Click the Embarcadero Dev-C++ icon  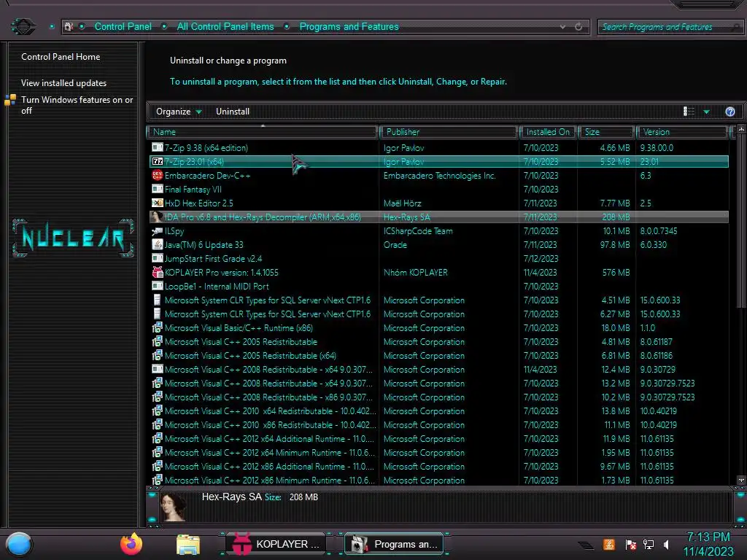click(158, 175)
